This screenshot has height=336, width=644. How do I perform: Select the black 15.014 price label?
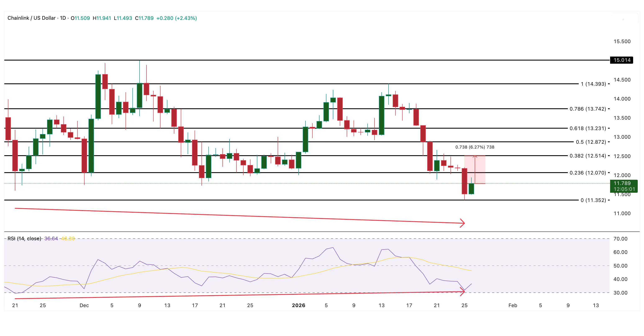(x=621, y=60)
